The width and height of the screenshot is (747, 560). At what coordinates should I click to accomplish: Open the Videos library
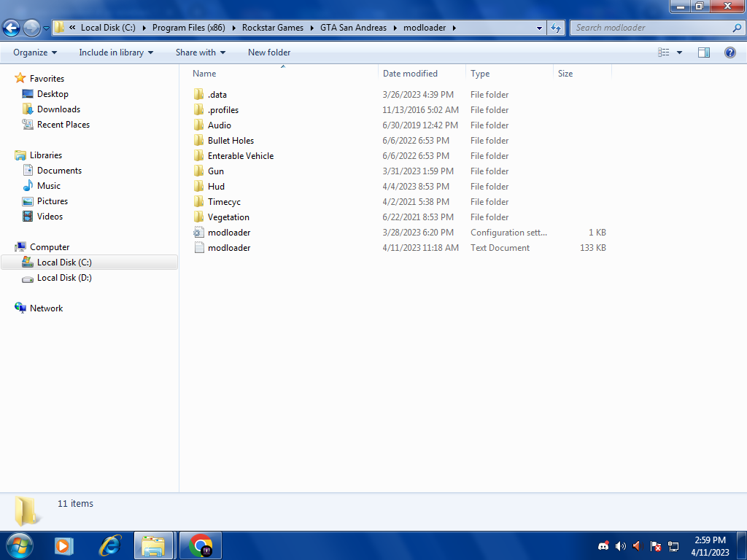pyautogui.click(x=50, y=216)
